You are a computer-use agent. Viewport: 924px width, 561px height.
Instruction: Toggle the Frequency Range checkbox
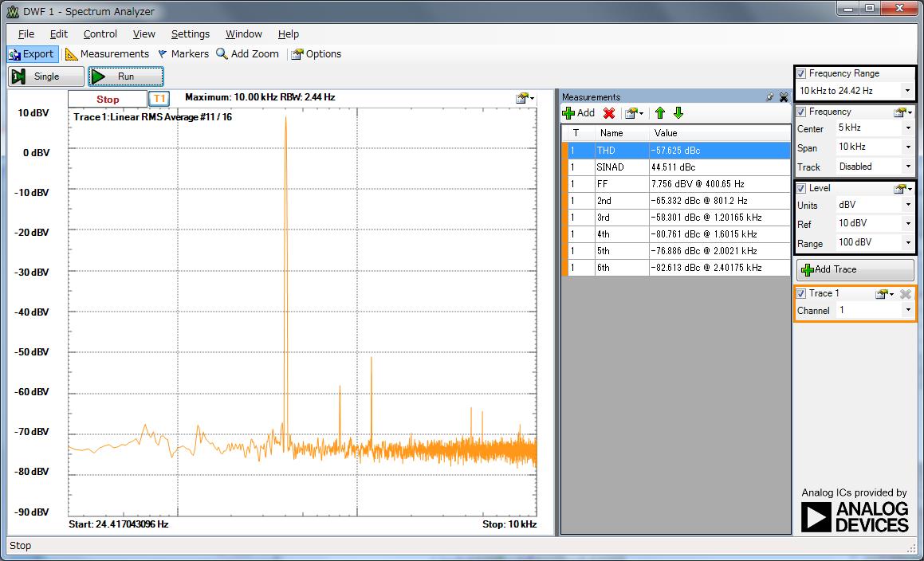(801, 73)
